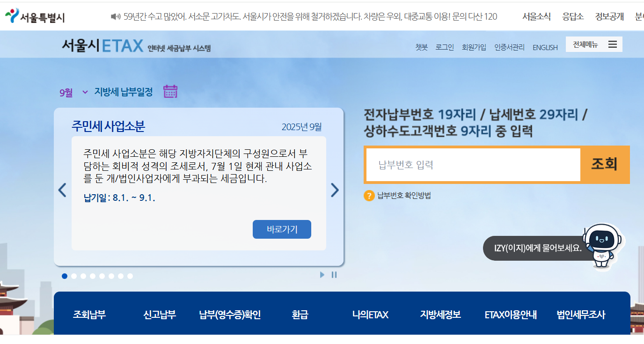Open the 나의ETAX menu
The image size is (644, 344).
click(x=370, y=315)
